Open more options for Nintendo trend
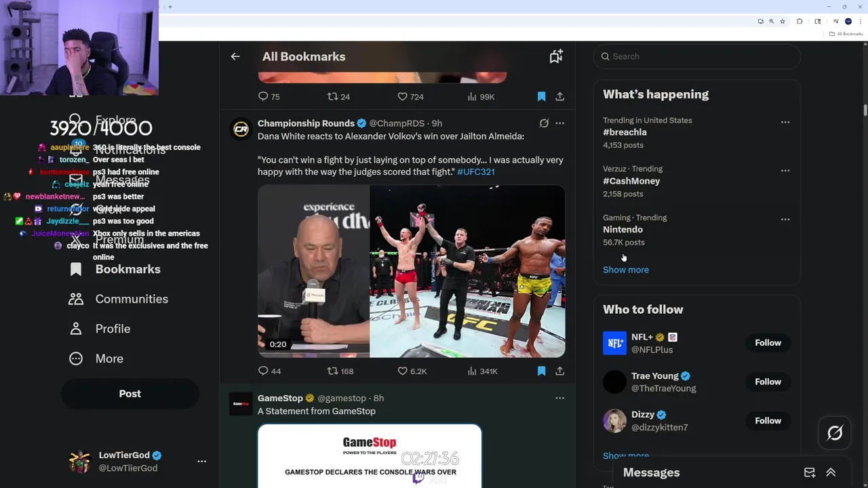 785,220
